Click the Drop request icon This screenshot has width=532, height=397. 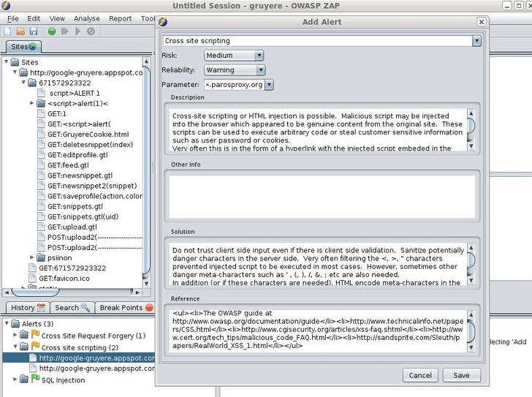coord(91,31)
